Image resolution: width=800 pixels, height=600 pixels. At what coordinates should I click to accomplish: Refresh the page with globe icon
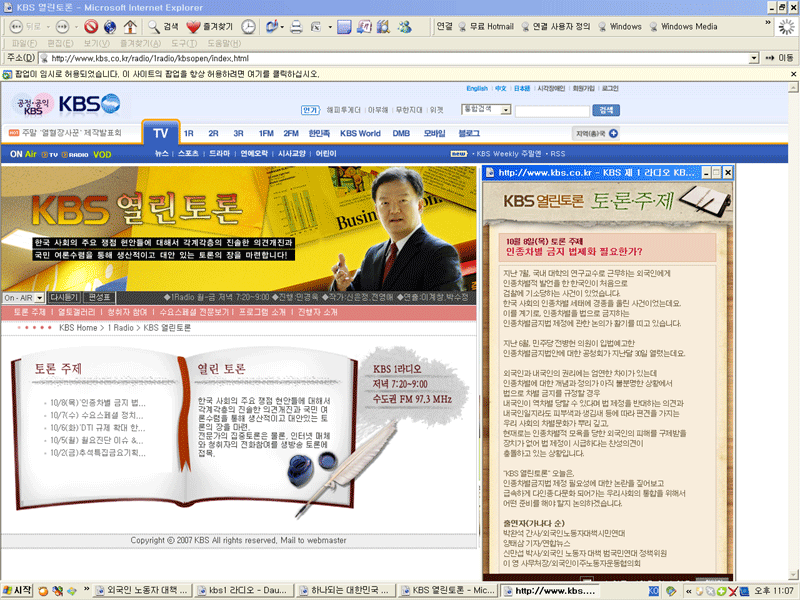pos(110,27)
